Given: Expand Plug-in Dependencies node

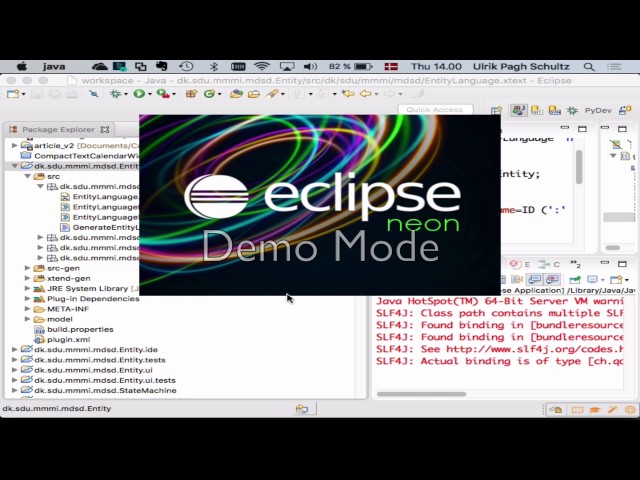Looking at the screenshot, I should [x=27, y=298].
